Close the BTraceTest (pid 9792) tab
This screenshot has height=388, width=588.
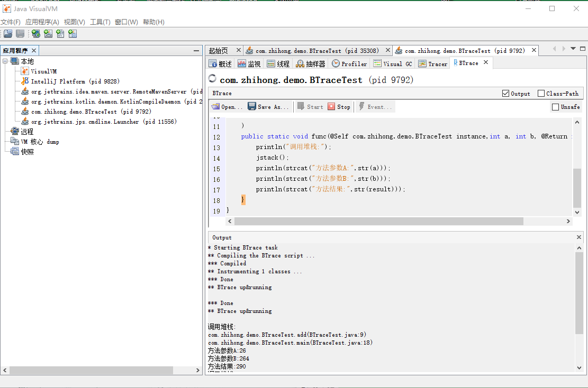(534, 50)
